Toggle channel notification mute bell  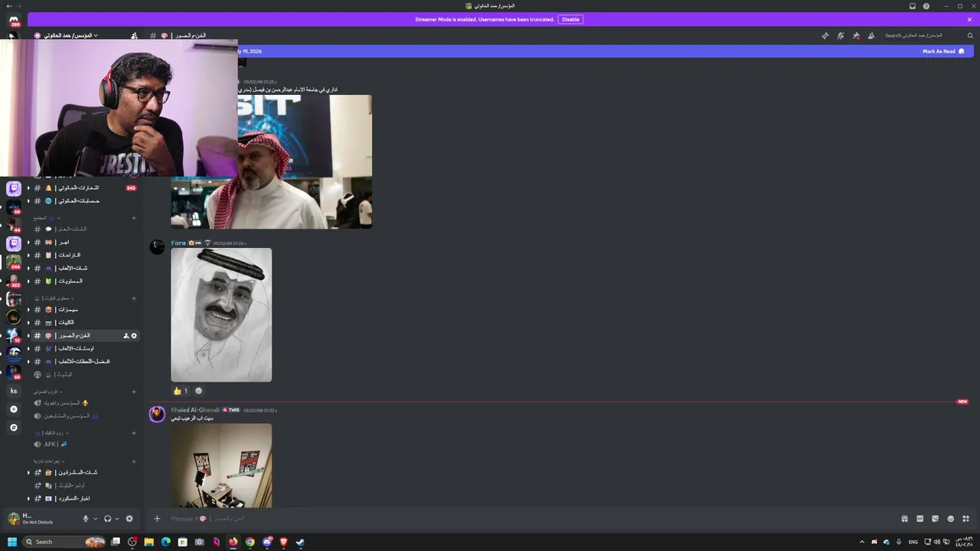pos(840,36)
